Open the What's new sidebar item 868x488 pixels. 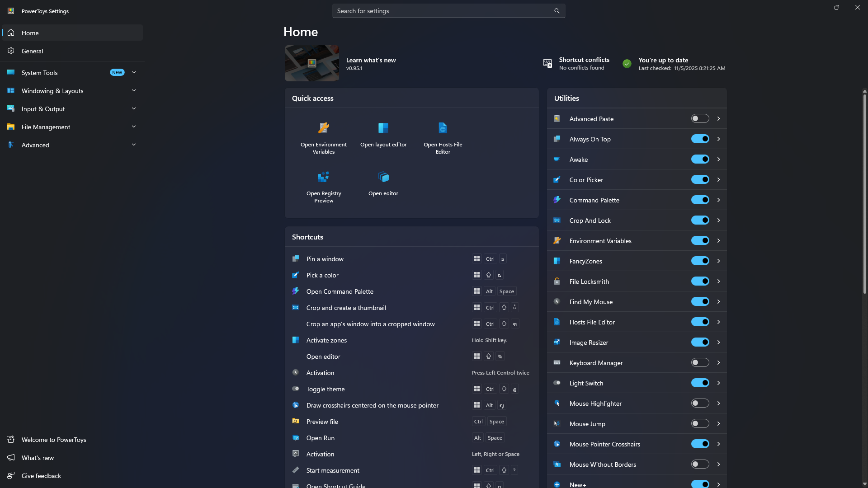[38, 458]
